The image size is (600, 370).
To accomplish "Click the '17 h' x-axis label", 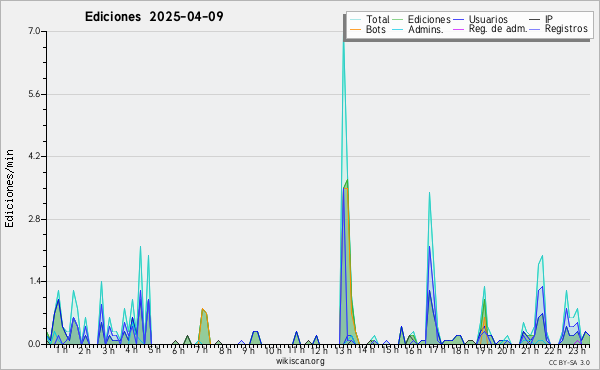I will tap(437, 350).
